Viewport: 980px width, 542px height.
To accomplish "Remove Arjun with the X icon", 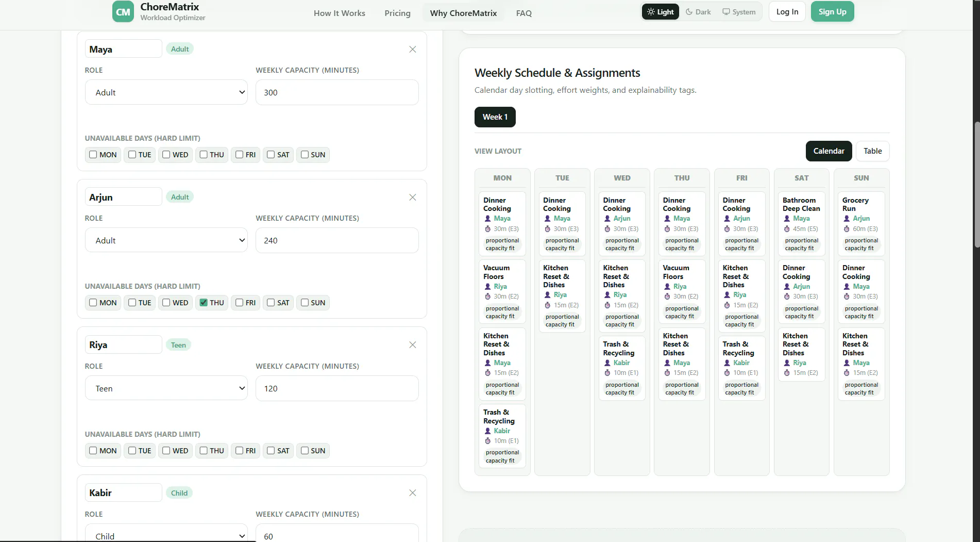I will [x=412, y=198].
